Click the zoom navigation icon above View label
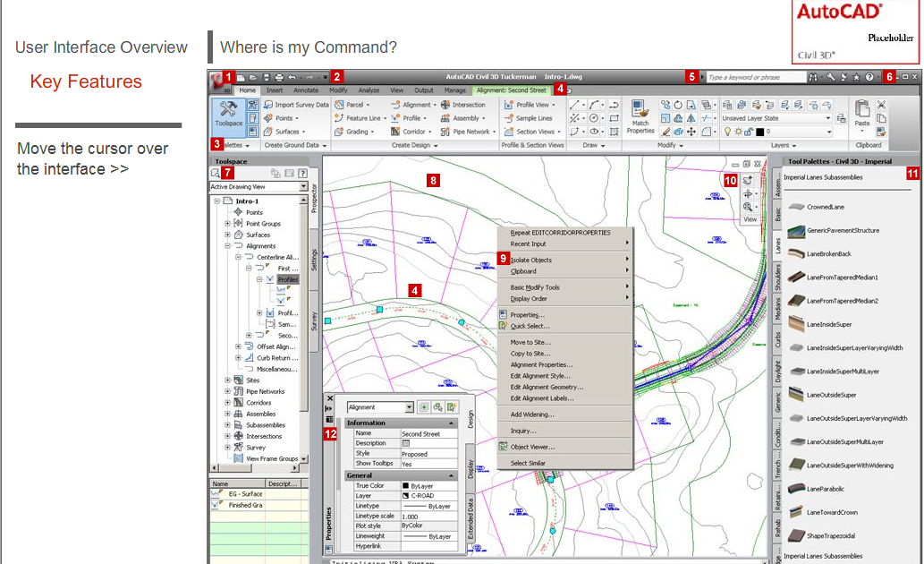 [747, 207]
